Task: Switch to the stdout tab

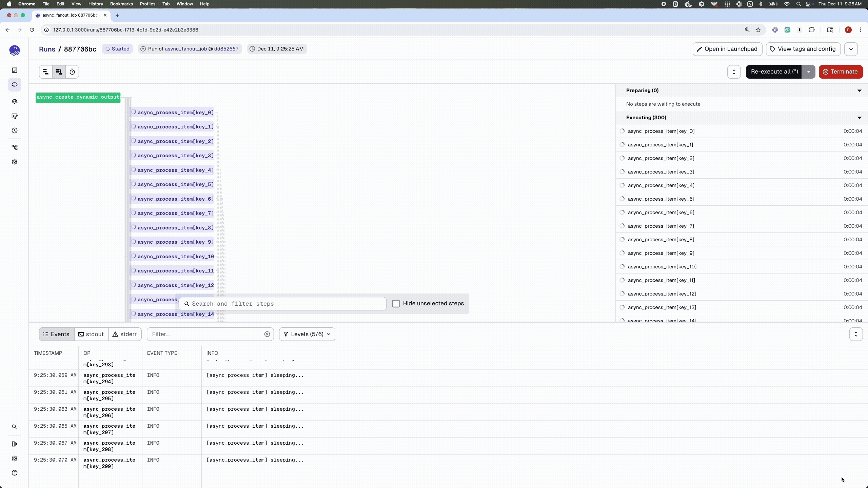Action: point(91,334)
